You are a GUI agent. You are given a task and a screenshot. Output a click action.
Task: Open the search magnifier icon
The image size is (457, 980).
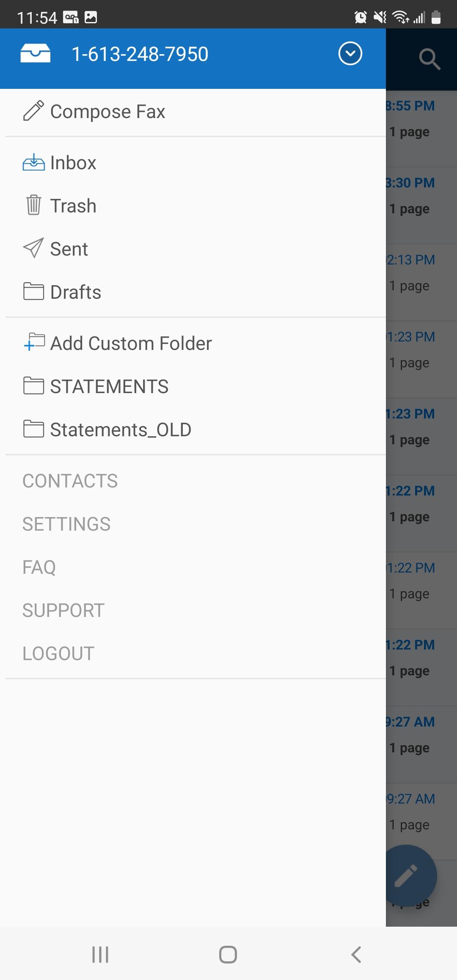429,59
